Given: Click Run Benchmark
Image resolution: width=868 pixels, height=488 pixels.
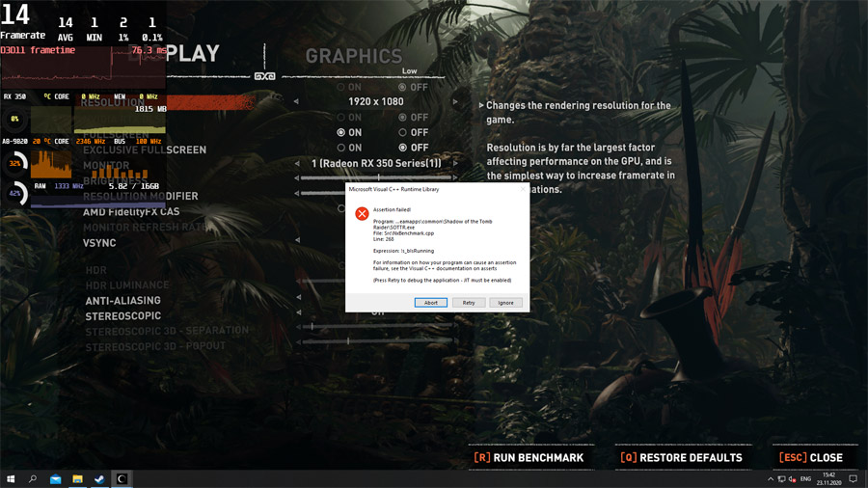Looking at the screenshot, I should (x=529, y=458).
